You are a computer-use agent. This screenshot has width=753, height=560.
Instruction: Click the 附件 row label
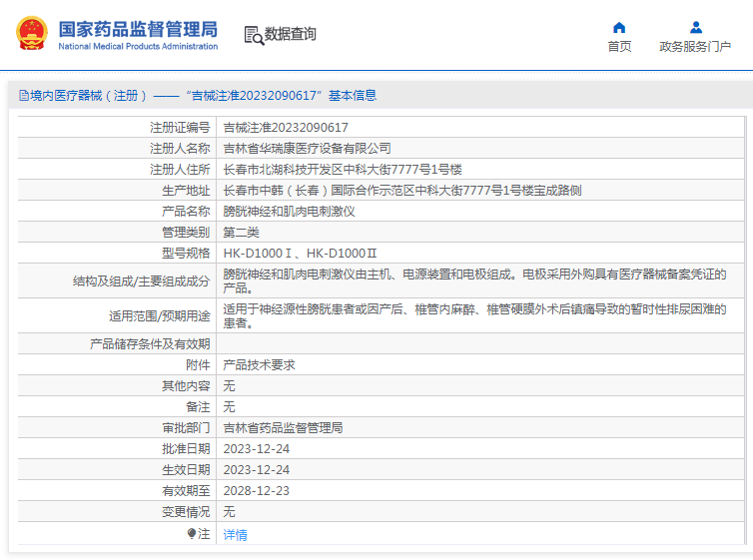click(198, 365)
